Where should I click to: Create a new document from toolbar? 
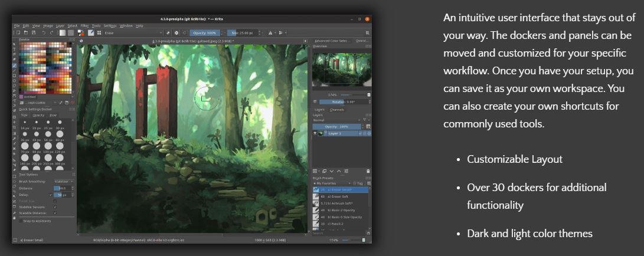(x=19, y=32)
